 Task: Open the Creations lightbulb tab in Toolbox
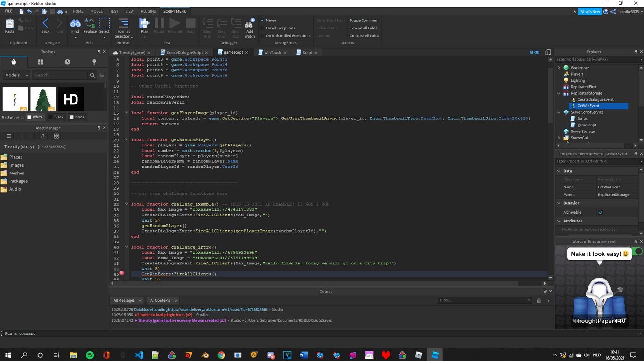[x=94, y=62]
